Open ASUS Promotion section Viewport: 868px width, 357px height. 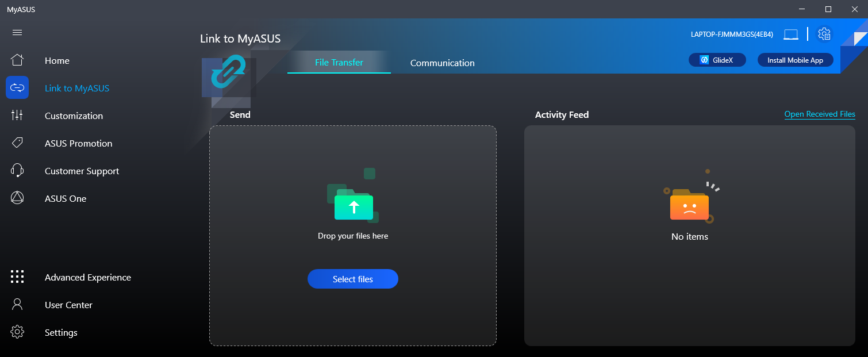(x=79, y=143)
